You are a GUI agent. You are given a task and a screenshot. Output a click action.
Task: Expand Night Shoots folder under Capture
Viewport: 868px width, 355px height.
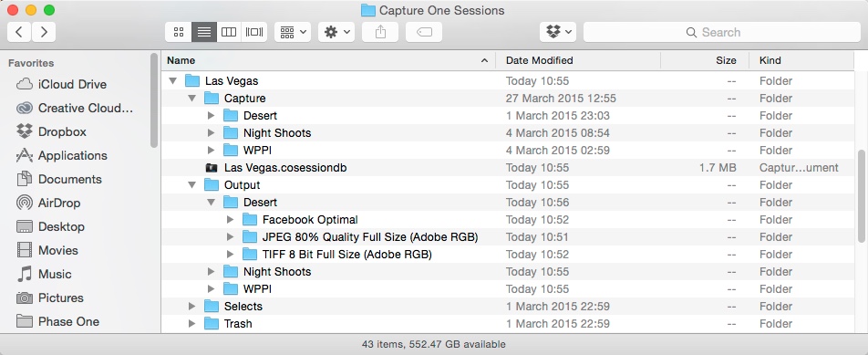211,133
